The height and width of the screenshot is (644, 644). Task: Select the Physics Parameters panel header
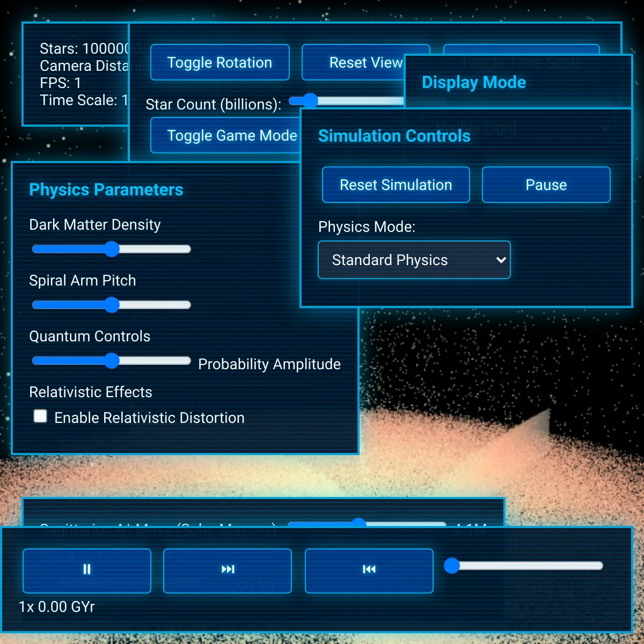pos(106,189)
